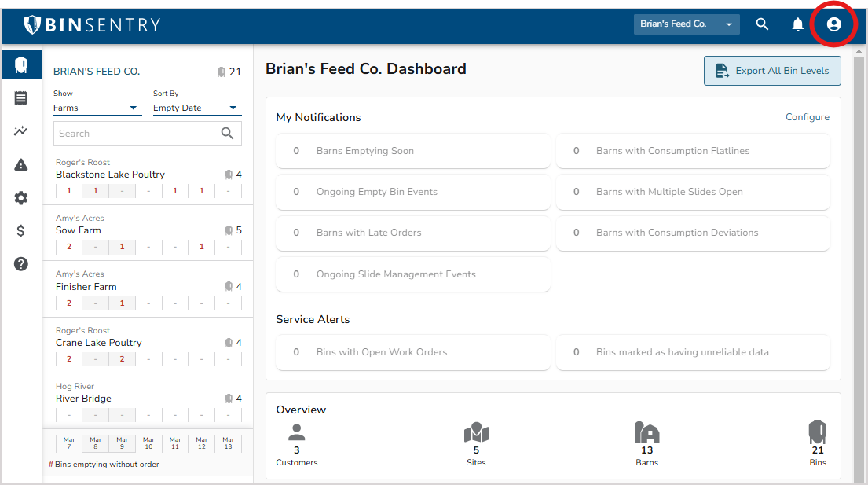Click the search magnifier in top bar
The height and width of the screenshot is (485, 868).
coord(762,24)
